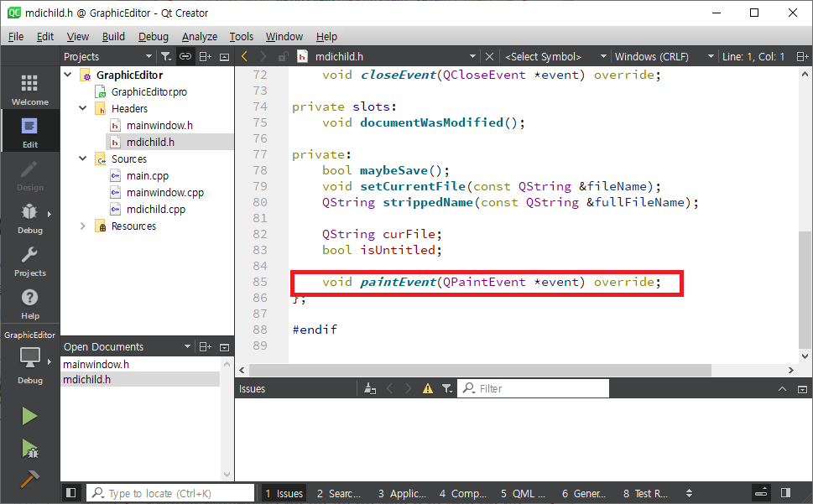Click the filter tree funnel icon in Projects
The width and height of the screenshot is (813, 504).
166,56
